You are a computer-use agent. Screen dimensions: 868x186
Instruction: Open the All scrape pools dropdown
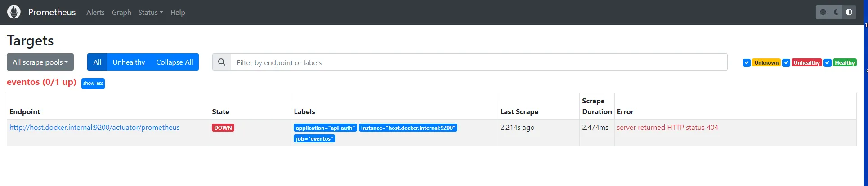pyautogui.click(x=40, y=62)
